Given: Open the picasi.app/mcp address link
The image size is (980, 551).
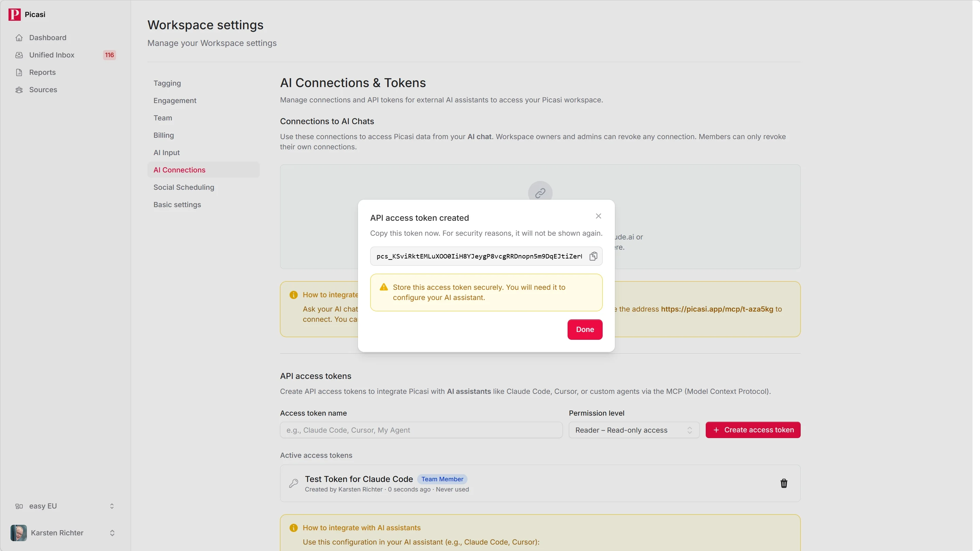Looking at the screenshot, I should [717, 309].
